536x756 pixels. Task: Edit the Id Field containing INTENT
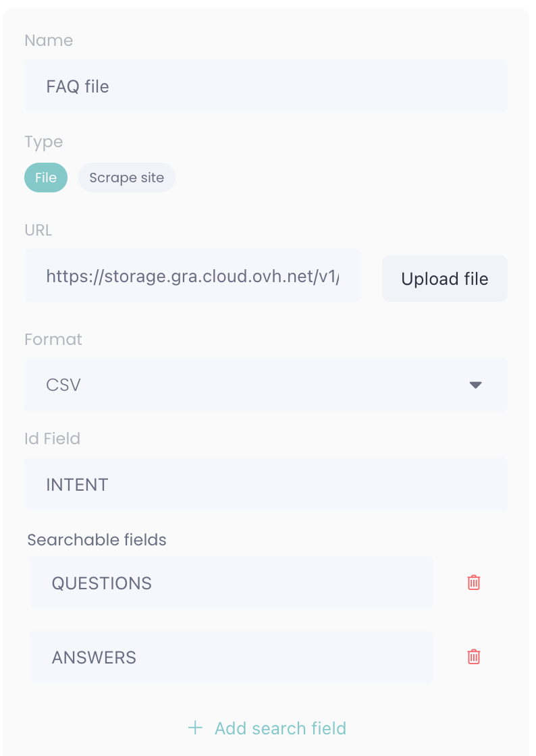pyautogui.click(x=265, y=485)
